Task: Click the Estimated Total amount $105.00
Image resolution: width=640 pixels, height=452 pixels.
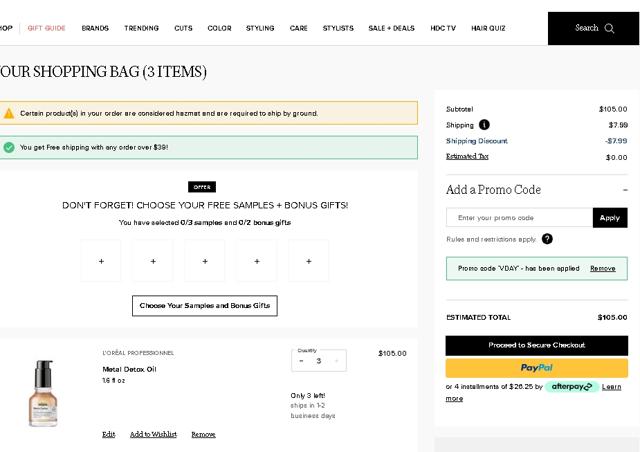Action: click(612, 317)
